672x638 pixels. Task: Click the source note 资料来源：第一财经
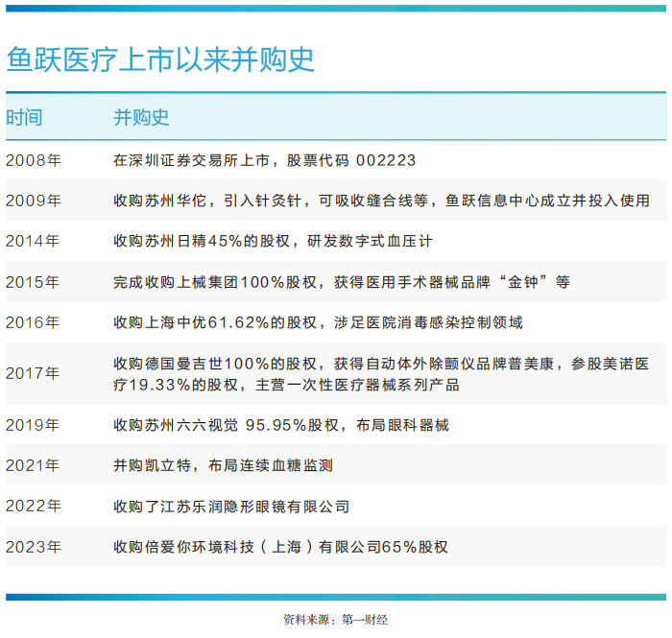click(x=336, y=620)
